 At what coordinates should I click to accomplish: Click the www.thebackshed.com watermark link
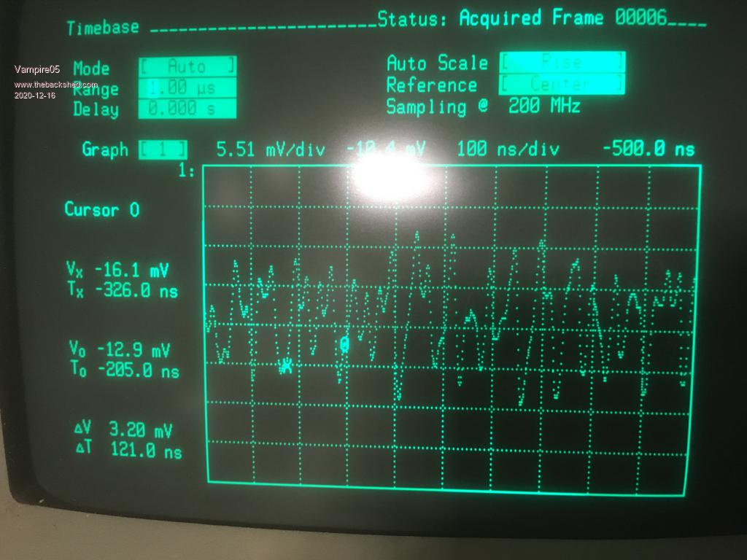coord(55,85)
